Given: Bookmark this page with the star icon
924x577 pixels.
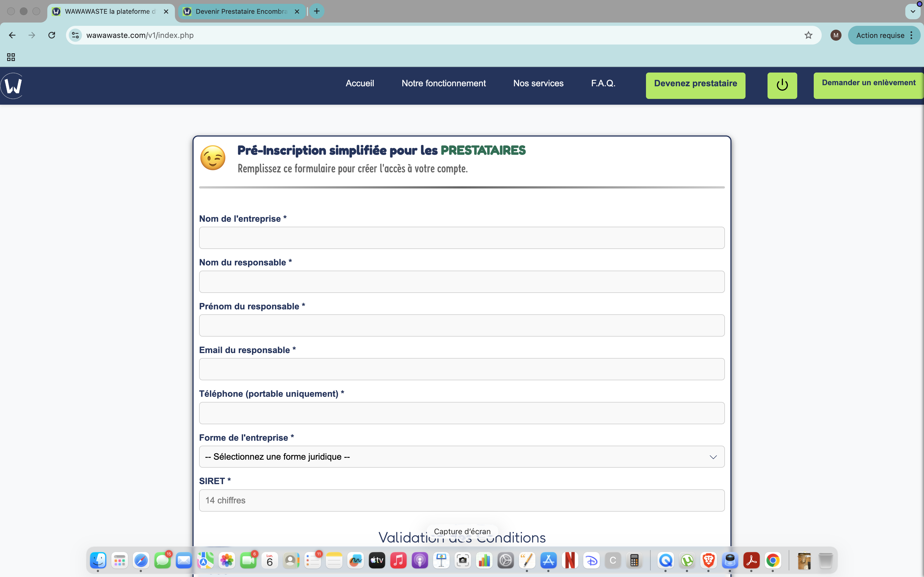Looking at the screenshot, I should pyautogui.click(x=808, y=35).
